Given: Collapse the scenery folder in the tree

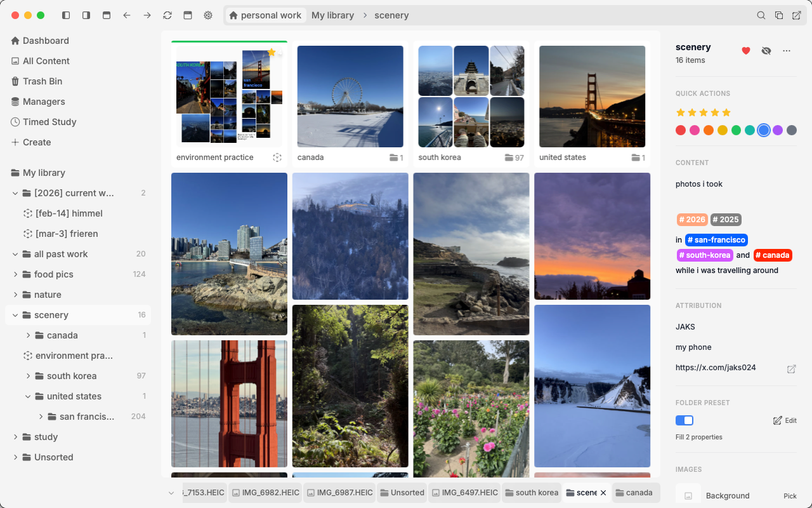Looking at the screenshot, I should click(14, 314).
